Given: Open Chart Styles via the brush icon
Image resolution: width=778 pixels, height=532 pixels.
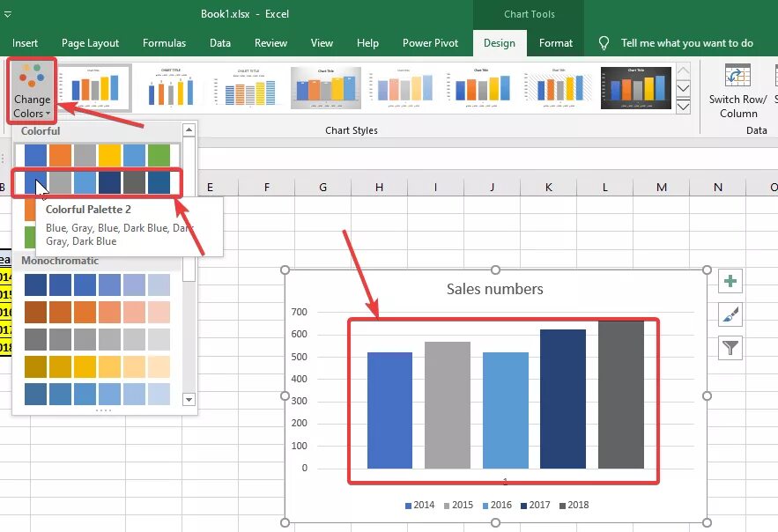Looking at the screenshot, I should point(730,314).
